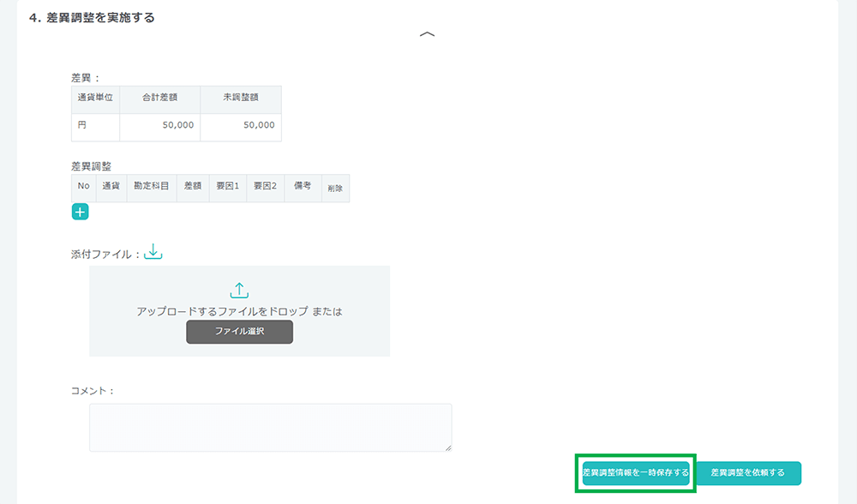Click the 合計差額 header cell
Screen dimensions: 857x504
point(159,99)
